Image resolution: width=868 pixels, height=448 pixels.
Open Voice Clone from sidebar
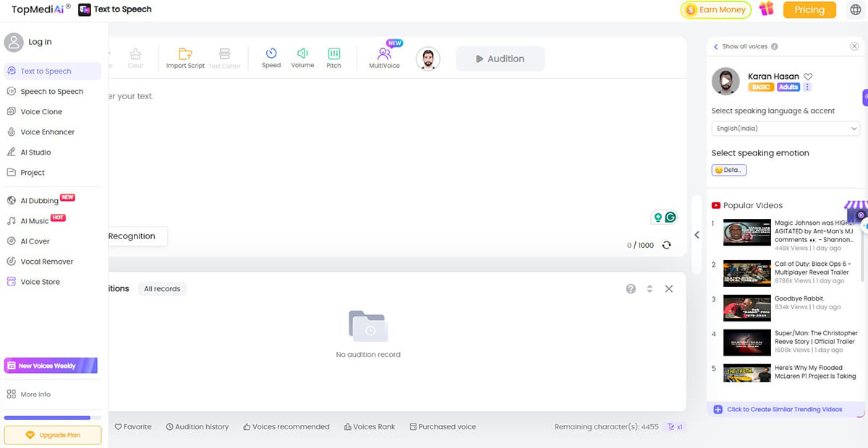(41, 112)
